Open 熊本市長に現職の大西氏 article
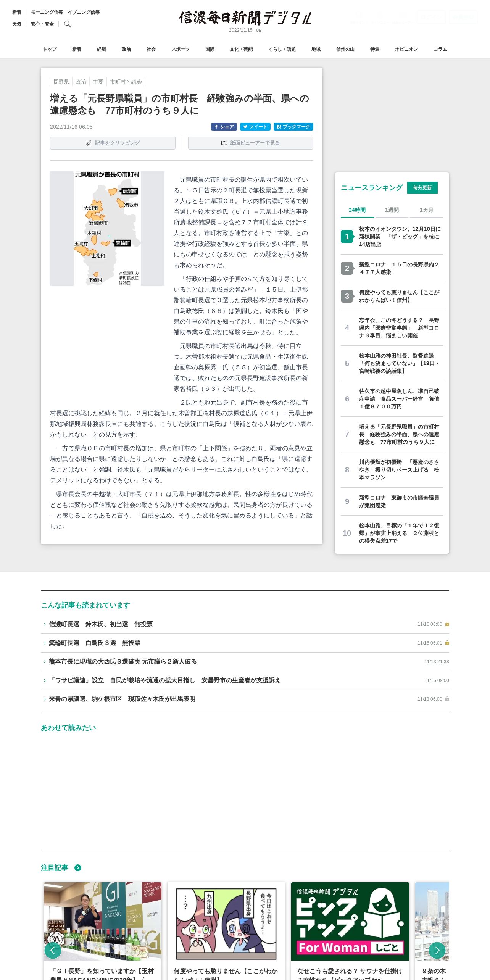490x980 pixels. point(123,662)
